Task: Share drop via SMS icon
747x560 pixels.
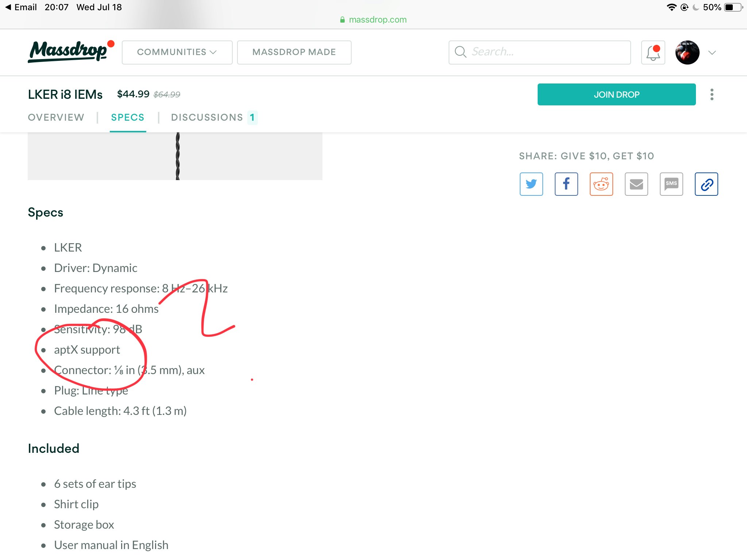Action: point(671,184)
